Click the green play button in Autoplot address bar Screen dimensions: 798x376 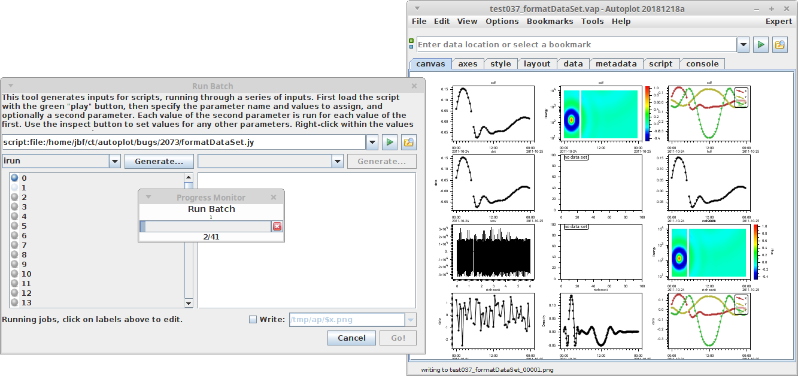761,44
